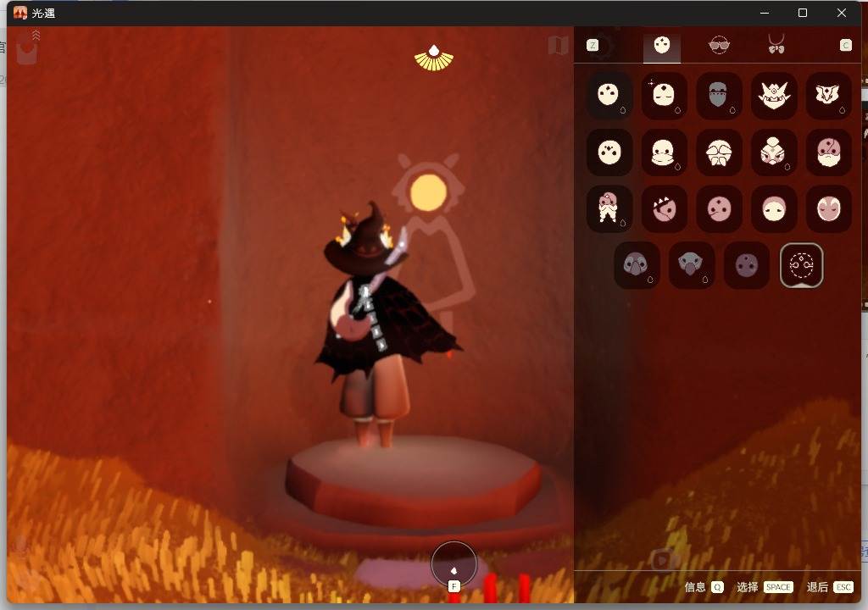This screenshot has width=868, height=610.
Task: Open the necklace accessory tab
Action: (776, 44)
